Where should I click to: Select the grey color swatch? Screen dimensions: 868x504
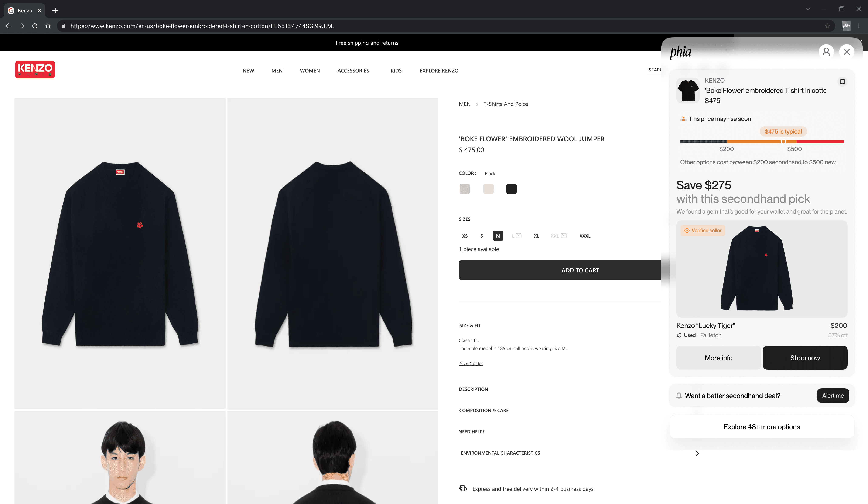point(465,189)
